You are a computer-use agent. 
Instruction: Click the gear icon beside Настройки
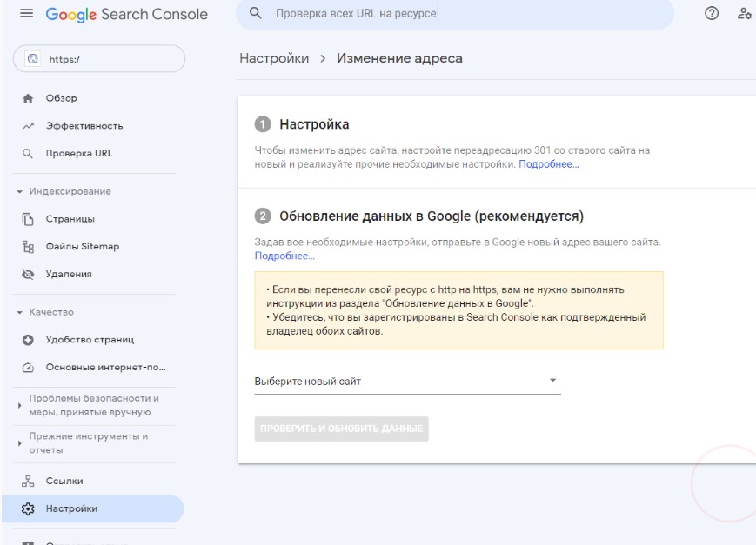click(28, 508)
